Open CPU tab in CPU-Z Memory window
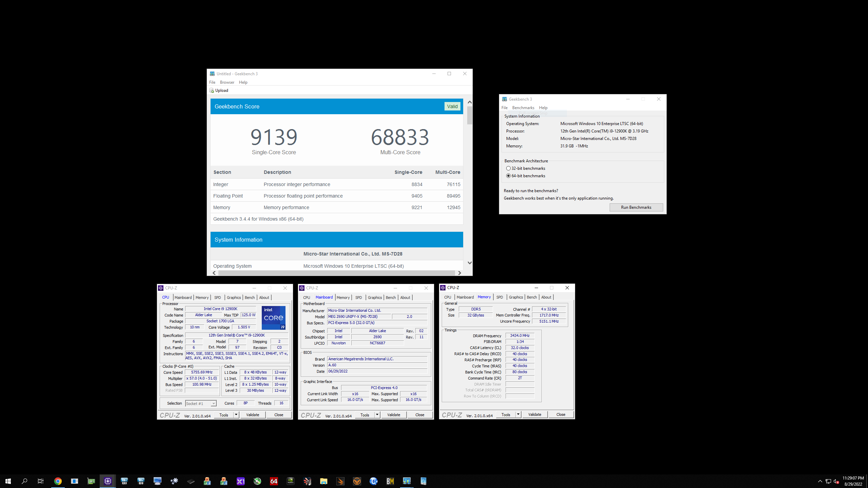The width and height of the screenshot is (868, 488). click(448, 297)
